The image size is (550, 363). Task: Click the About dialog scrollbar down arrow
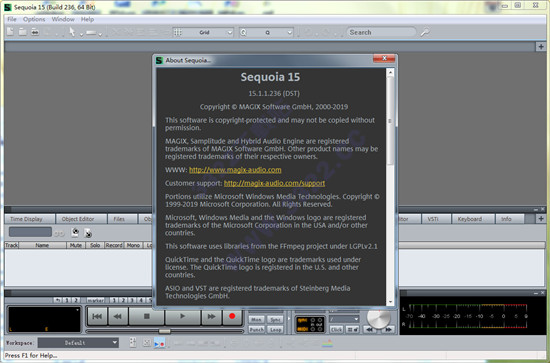tap(390, 301)
